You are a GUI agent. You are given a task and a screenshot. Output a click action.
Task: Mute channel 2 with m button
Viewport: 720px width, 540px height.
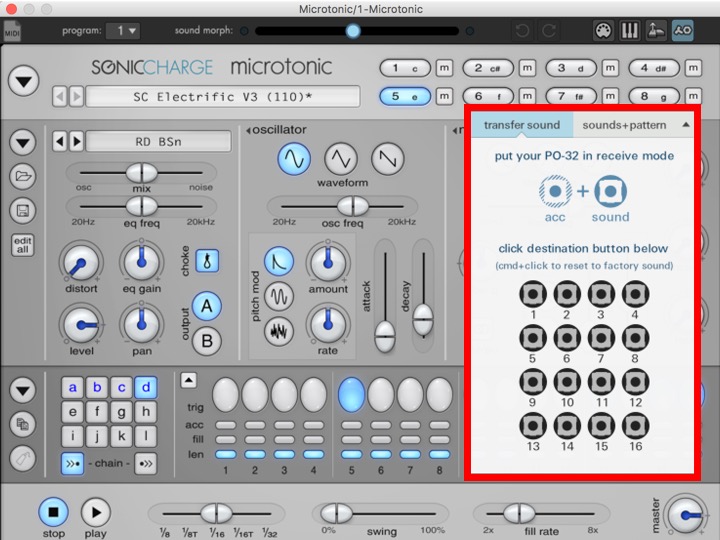pos(527,68)
